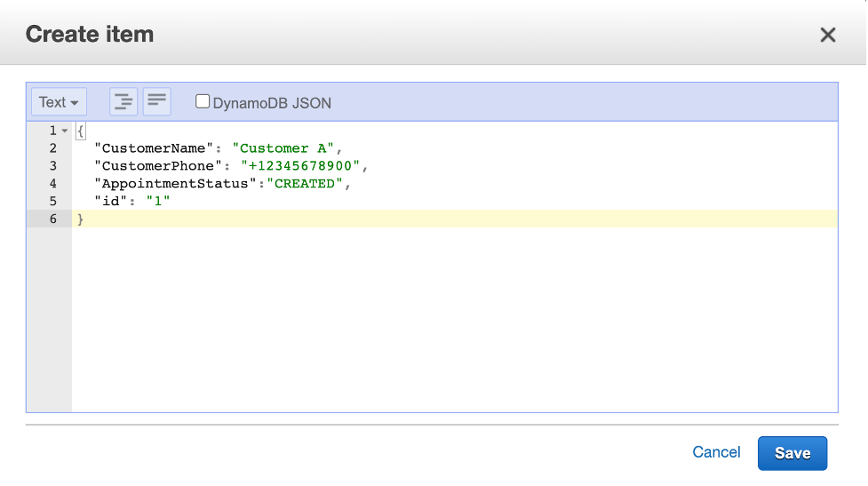Collapse the JSON block fold arrow on line 1
868x486 pixels.
pyautogui.click(x=65, y=131)
